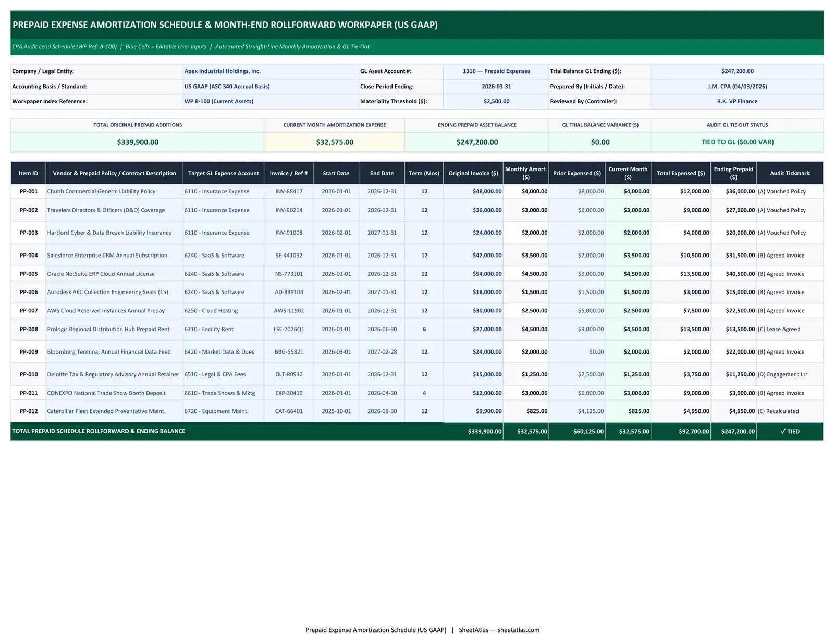Image resolution: width=834 pixels, height=644 pixels.
Task: Select start date 2025-10-01 cell
Action: (336, 411)
